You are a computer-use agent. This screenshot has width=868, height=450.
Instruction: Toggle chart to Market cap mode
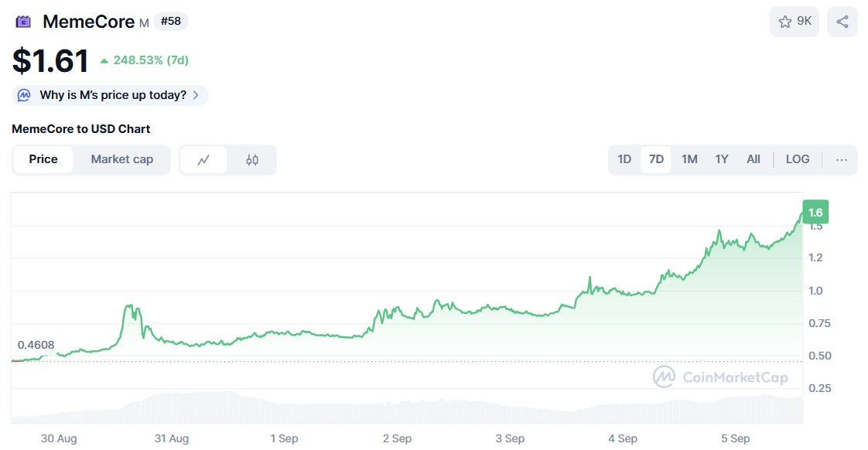click(x=122, y=159)
